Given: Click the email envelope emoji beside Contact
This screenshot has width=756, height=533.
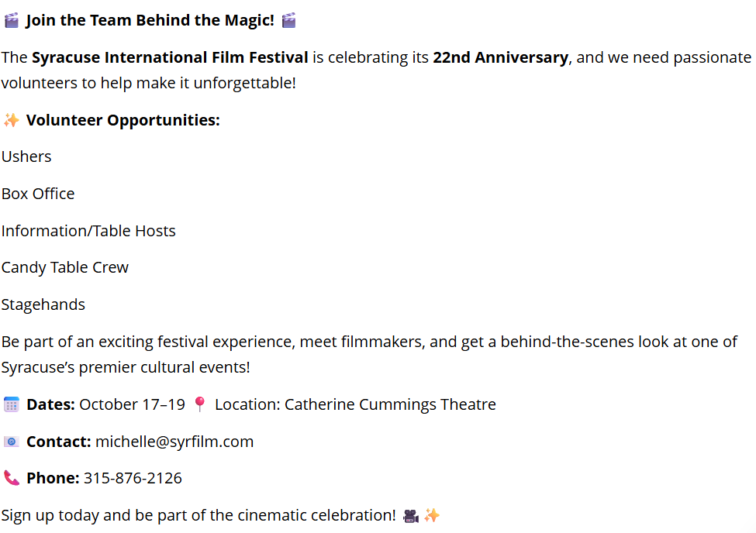Looking at the screenshot, I should pos(11,442).
